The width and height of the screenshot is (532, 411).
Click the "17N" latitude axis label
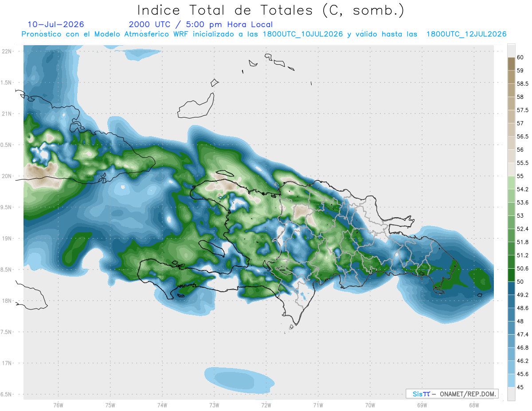[x=7, y=364]
